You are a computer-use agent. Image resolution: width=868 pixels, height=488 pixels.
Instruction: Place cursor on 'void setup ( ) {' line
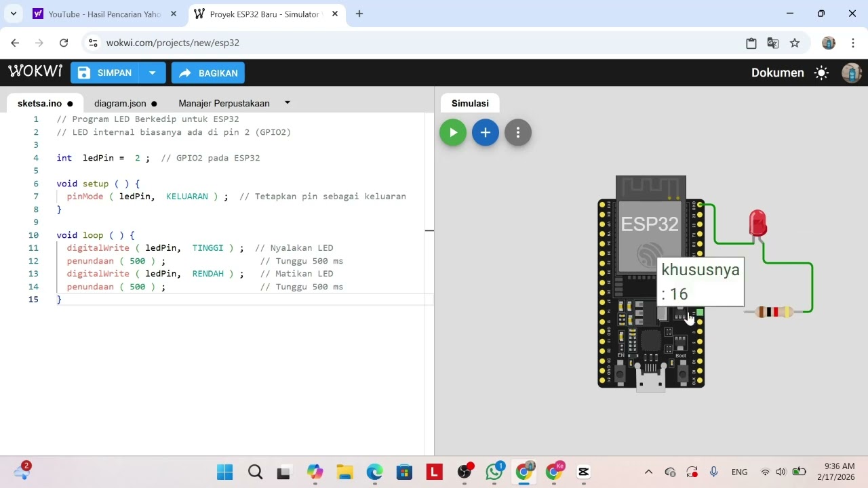pos(98,184)
